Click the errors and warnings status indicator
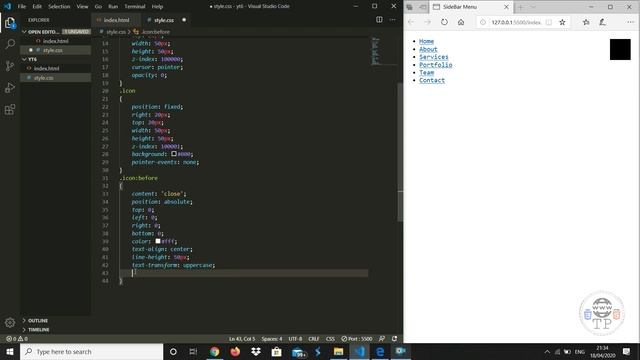 17,339
